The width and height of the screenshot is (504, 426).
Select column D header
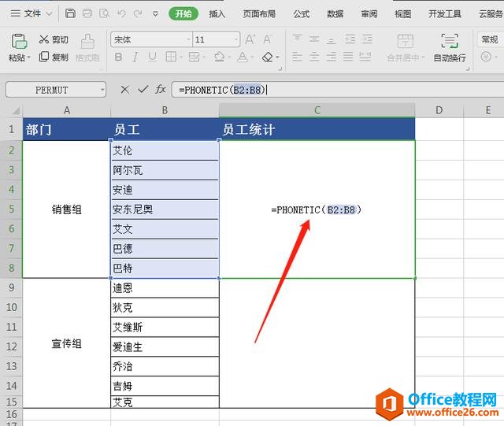click(x=439, y=110)
